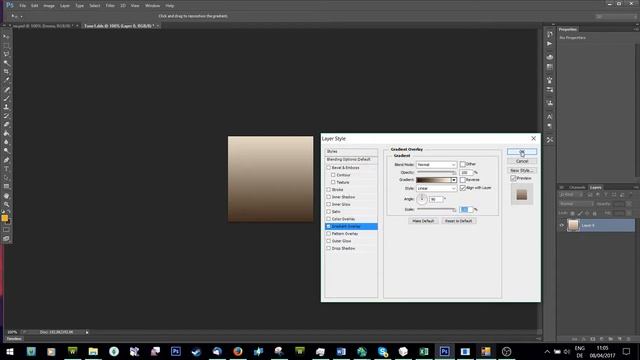The height and width of the screenshot is (360, 640).
Task: Click the Make Default button
Action: (x=423, y=221)
